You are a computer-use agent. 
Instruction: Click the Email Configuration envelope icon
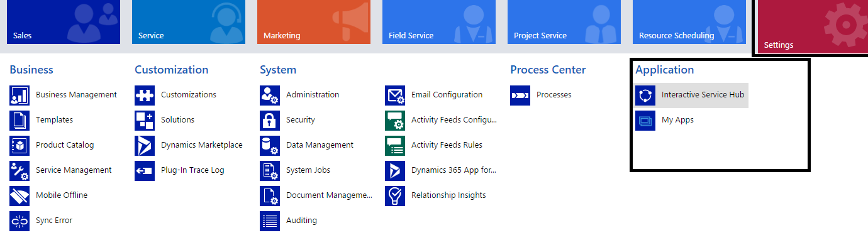point(395,95)
